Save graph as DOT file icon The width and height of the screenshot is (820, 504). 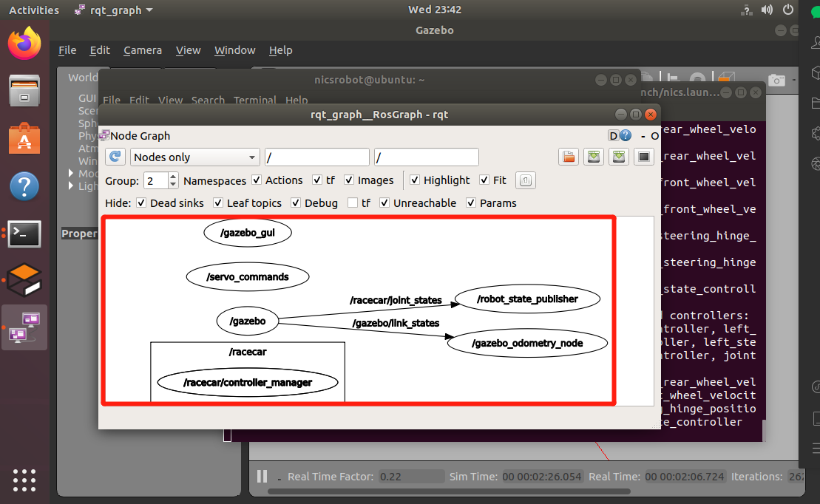coord(594,157)
